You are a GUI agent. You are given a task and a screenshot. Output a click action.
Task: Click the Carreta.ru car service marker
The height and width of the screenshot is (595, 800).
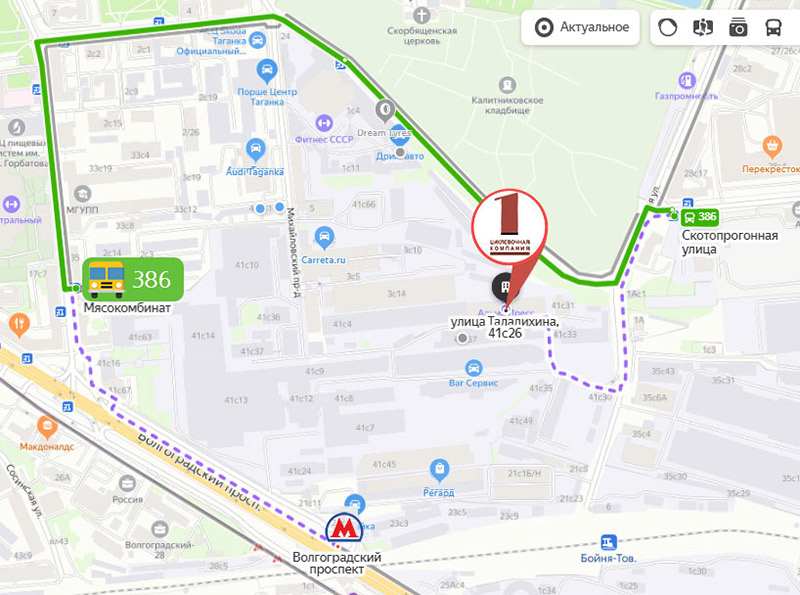pyautogui.click(x=324, y=237)
